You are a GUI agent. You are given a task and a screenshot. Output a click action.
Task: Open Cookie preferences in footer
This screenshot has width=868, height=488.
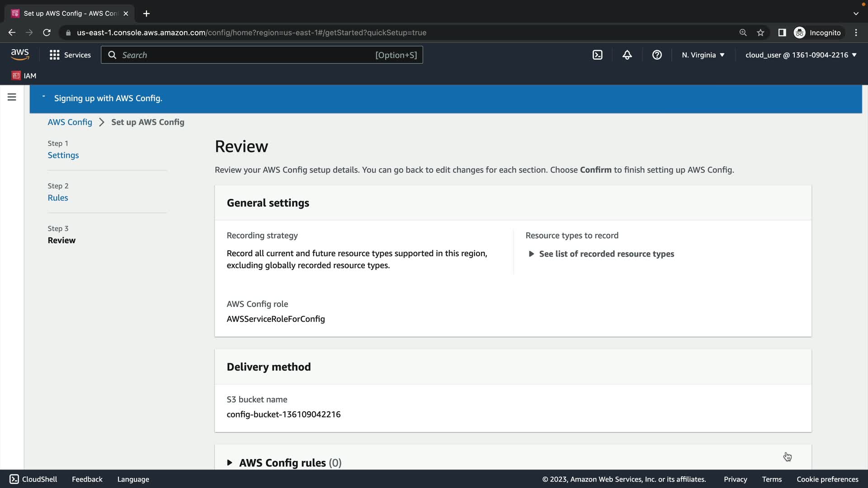tap(827, 479)
